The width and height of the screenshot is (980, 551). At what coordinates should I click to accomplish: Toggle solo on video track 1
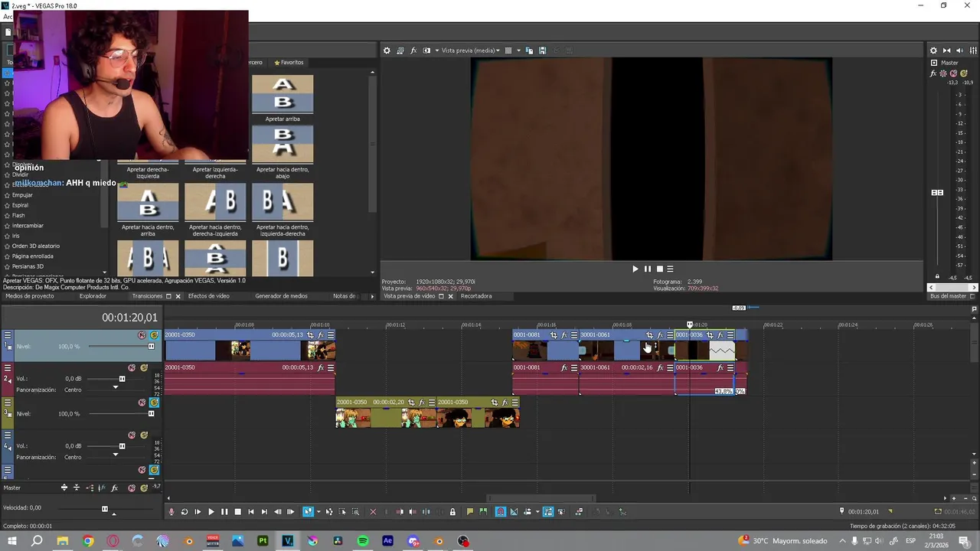pyautogui.click(x=154, y=335)
